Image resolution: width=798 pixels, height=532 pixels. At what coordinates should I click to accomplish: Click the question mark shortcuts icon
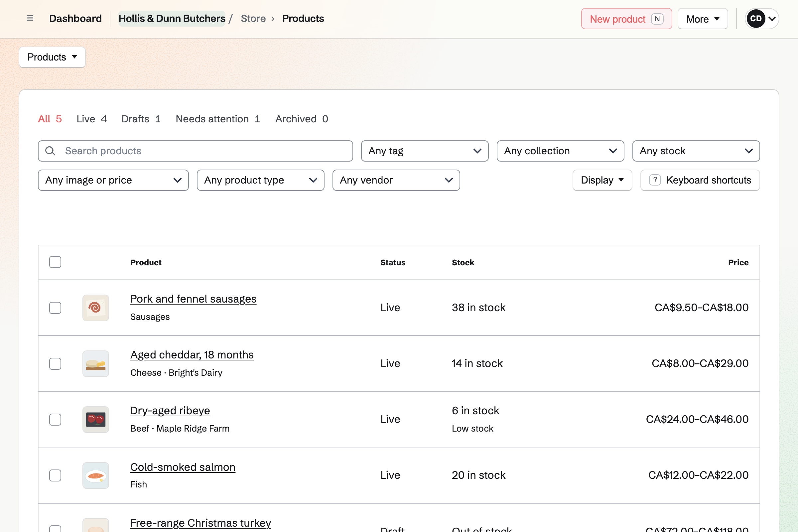655,180
